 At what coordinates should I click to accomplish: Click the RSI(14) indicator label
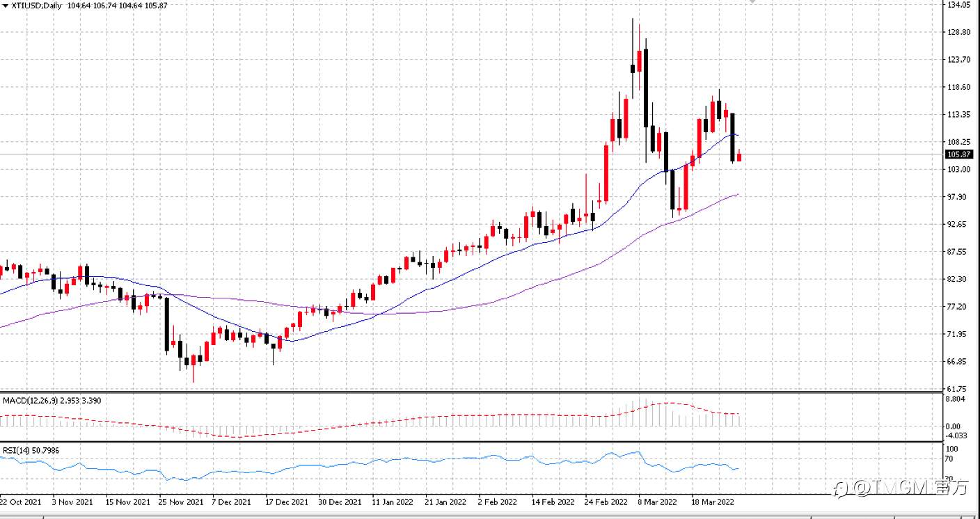point(17,451)
